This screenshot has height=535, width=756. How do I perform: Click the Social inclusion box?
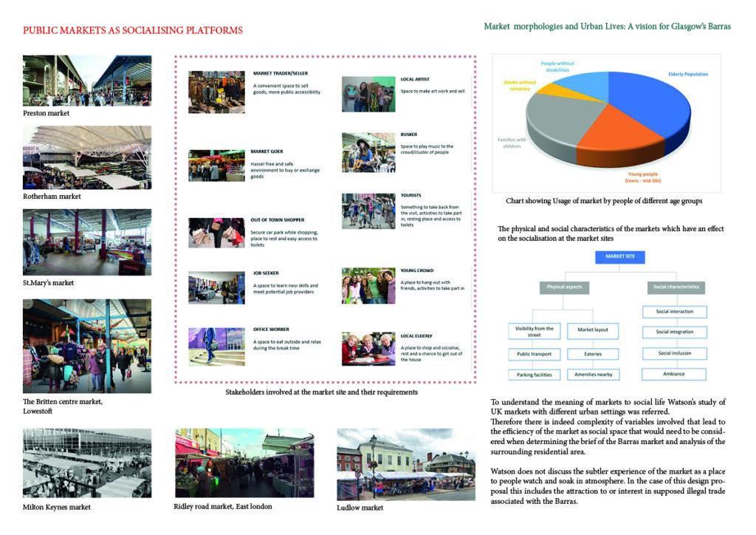click(675, 353)
